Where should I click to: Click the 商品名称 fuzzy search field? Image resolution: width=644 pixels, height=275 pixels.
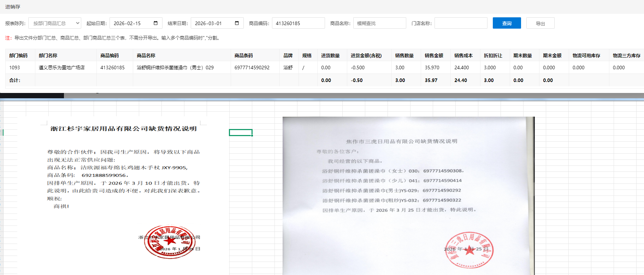(379, 23)
